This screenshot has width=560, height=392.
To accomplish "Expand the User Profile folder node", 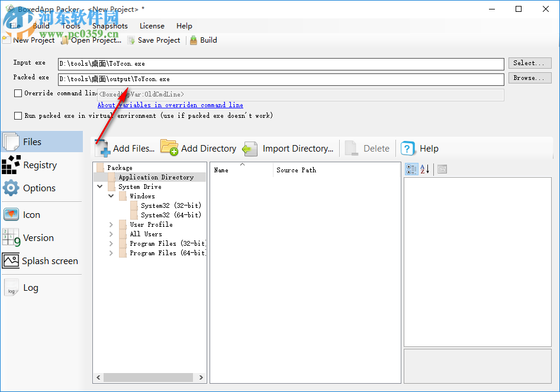I will click(x=110, y=224).
